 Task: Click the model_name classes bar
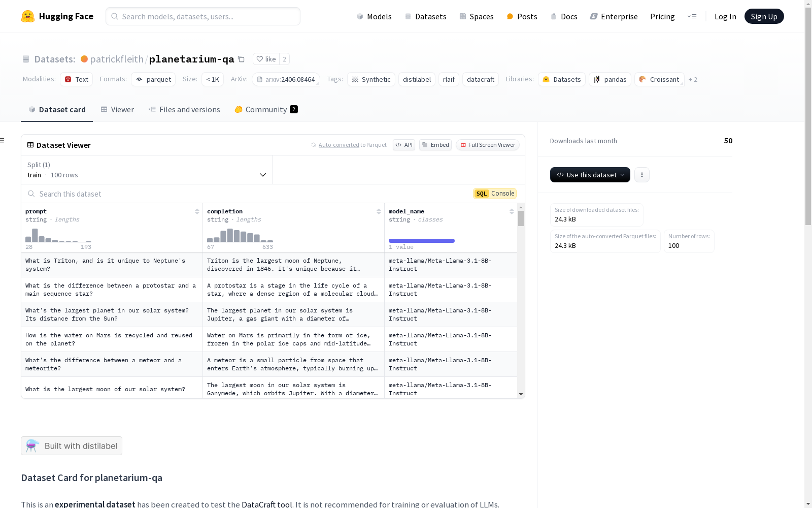point(422,241)
